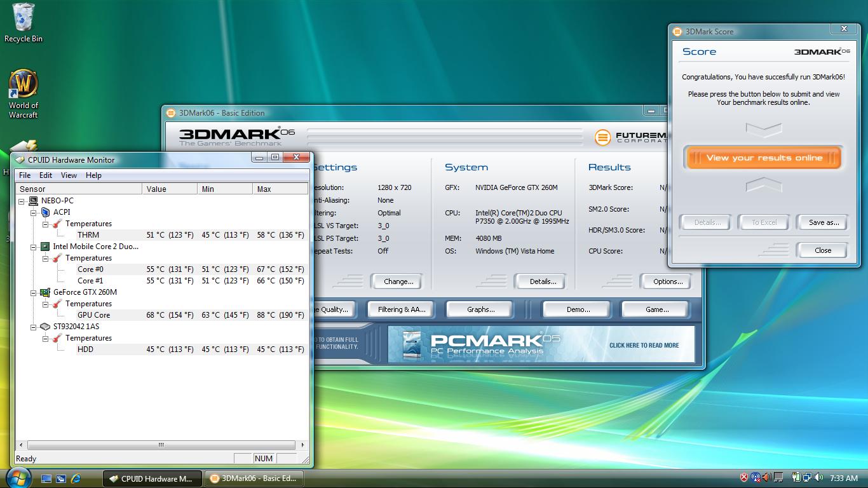The image size is (868, 488).
Task: Click the NEBO-PC computer icon
Action: pyautogui.click(x=34, y=201)
